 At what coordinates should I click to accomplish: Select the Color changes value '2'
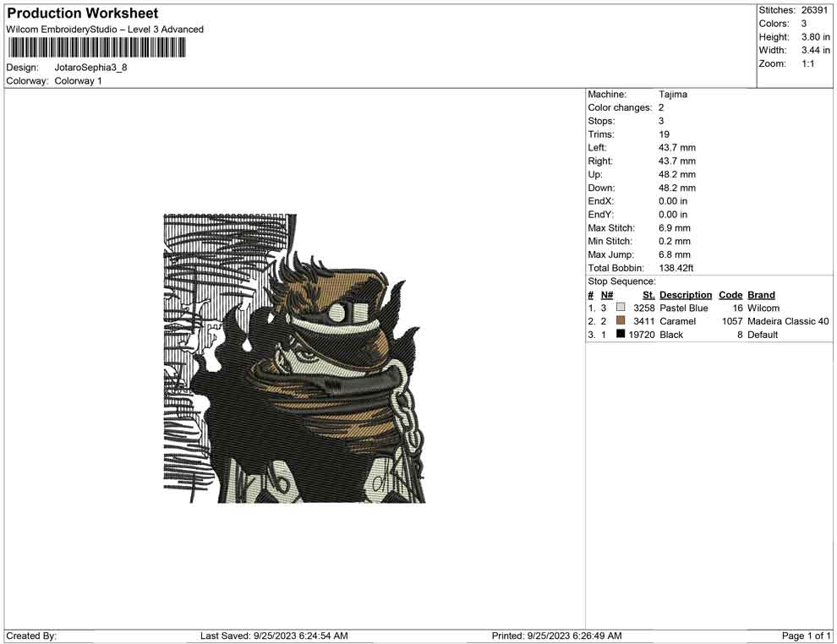point(661,108)
